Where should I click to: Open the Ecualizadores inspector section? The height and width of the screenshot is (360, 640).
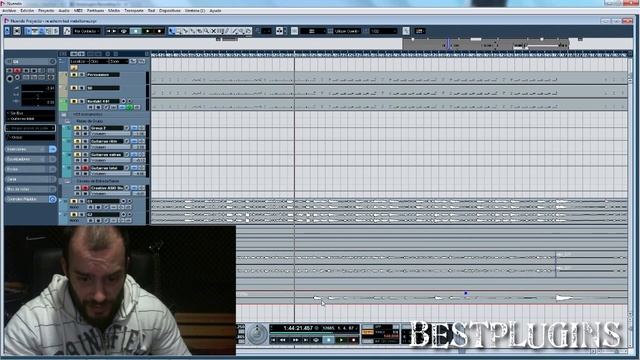point(26,159)
